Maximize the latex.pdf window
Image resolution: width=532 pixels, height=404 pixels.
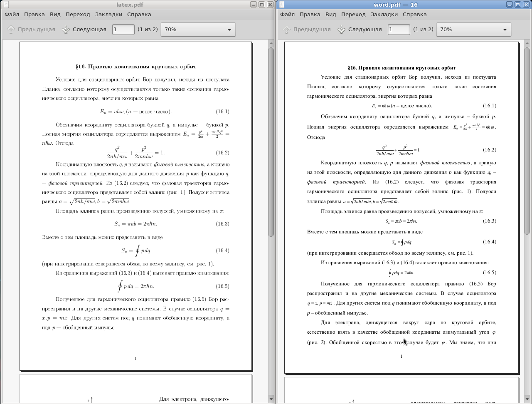(262, 5)
